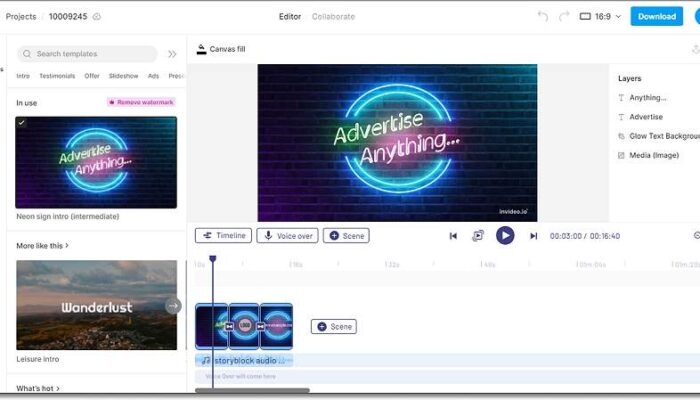Select the Ads template category

[154, 76]
